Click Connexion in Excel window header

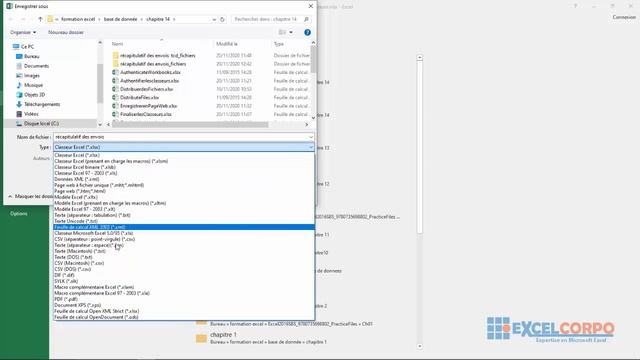624,17
